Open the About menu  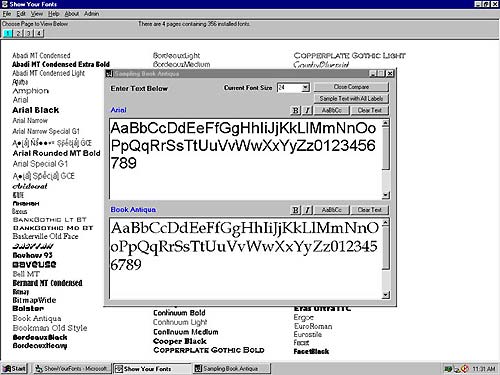pos(72,14)
